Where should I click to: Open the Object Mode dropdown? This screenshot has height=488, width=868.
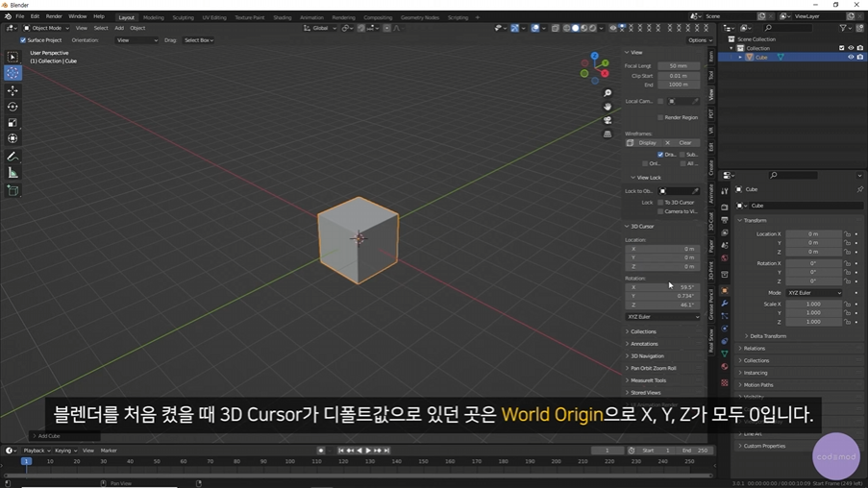coord(46,28)
